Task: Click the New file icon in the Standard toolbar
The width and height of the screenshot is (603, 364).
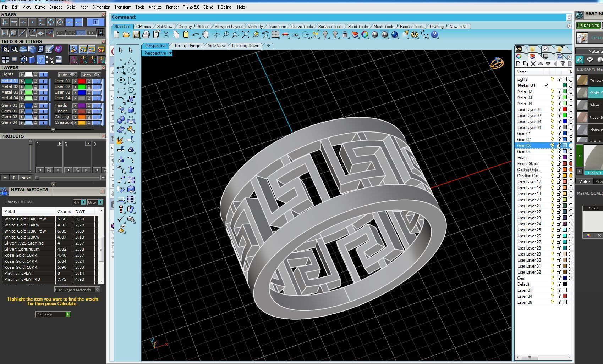Action: click(116, 35)
